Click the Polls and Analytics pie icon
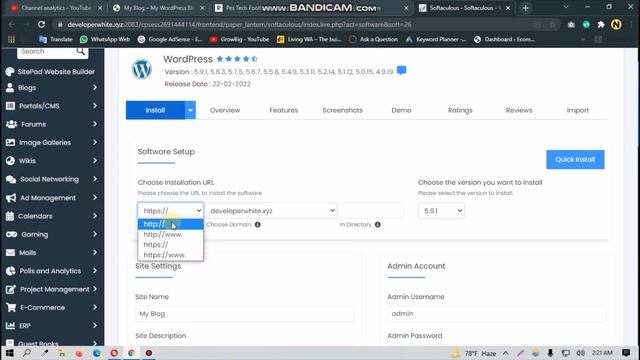Screen dimensions: 640x360 (10, 271)
